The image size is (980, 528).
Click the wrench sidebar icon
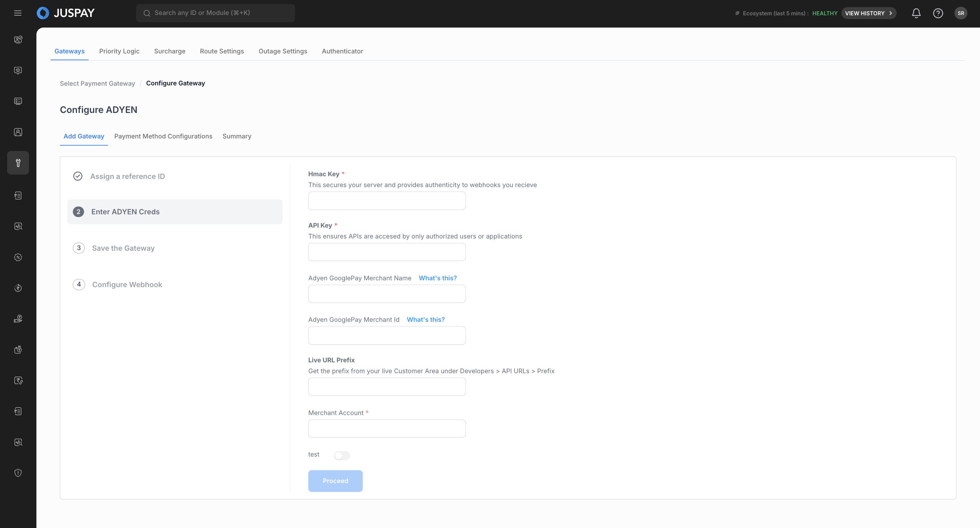[x=18, y=163]
